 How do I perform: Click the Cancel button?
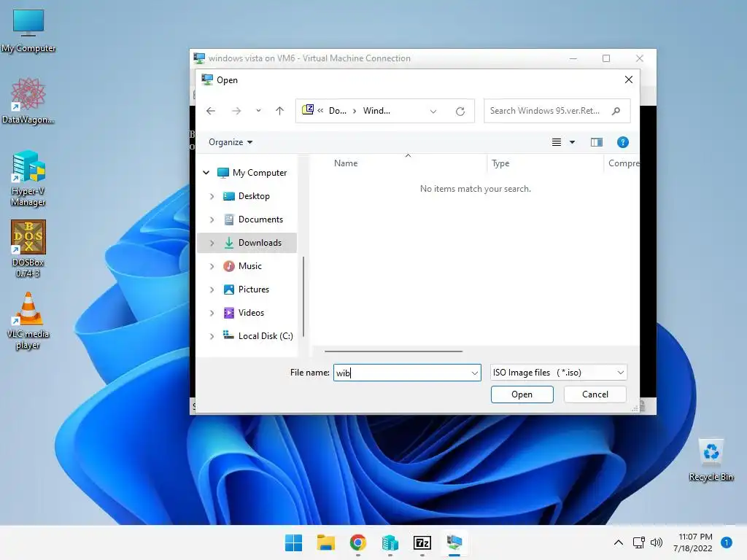[x=595, y=394]
